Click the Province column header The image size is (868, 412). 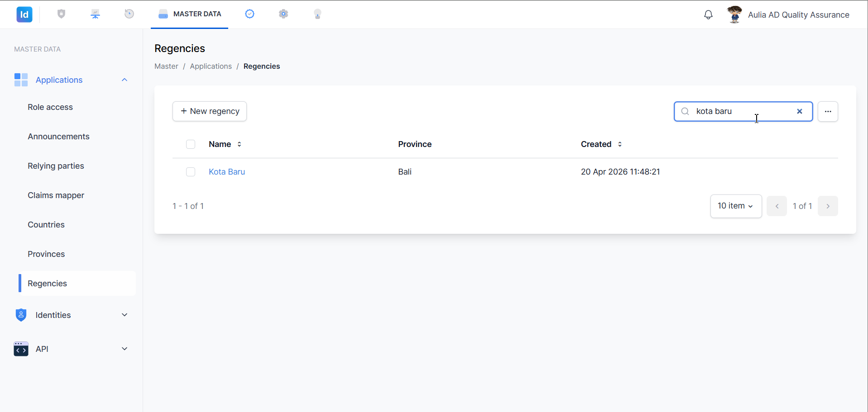[x=415, y=144]
